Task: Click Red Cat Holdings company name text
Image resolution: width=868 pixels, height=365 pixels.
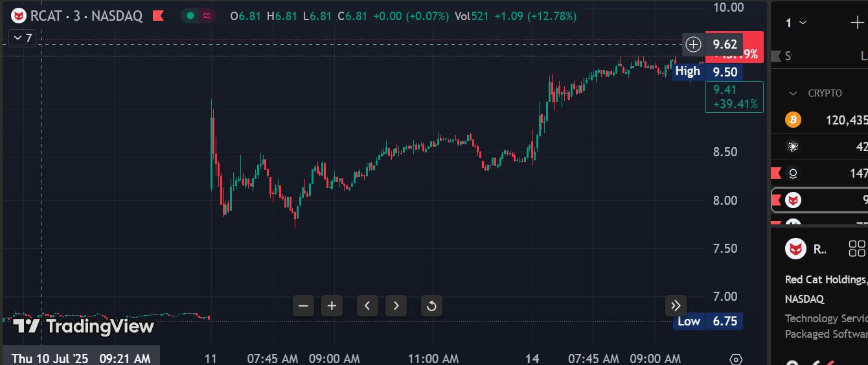Action: click(826, 279)
